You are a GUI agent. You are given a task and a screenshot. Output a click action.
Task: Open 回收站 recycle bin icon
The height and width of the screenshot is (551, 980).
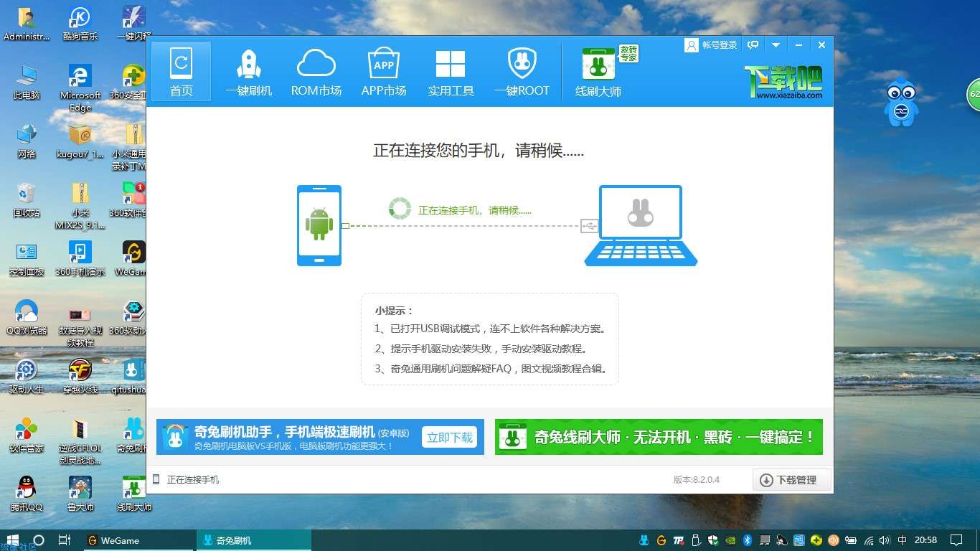27,199
